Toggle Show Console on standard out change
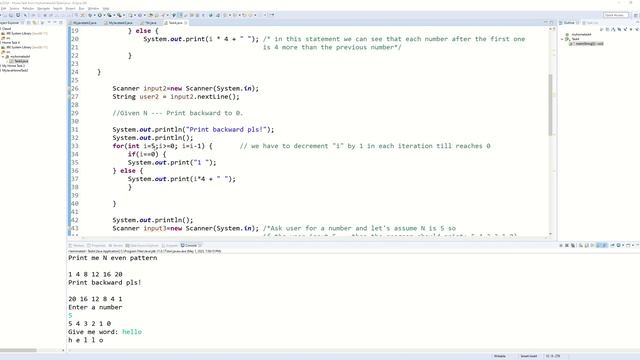Image resolution: width=640 pixels, height=360 pixels. (598, 246)
